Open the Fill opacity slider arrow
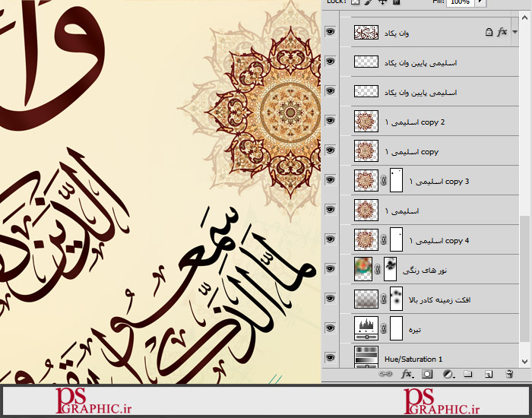Viewport: 532px width, 418px height. [x=480, y=3]
